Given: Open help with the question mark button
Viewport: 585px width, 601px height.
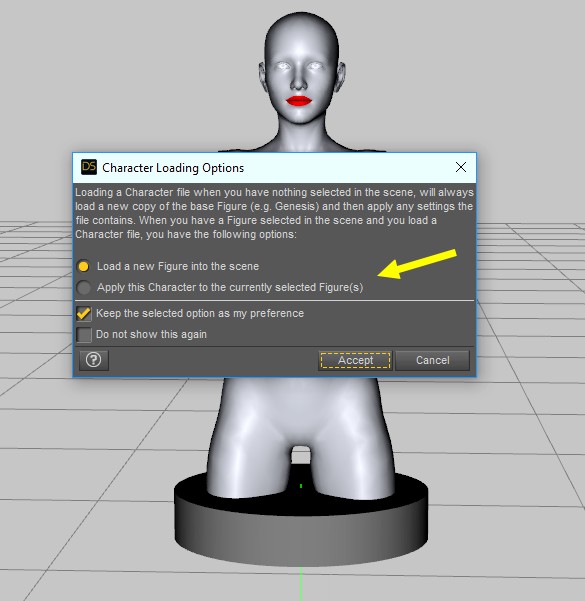Looking at the screenshot, I should tap(94, 360).
